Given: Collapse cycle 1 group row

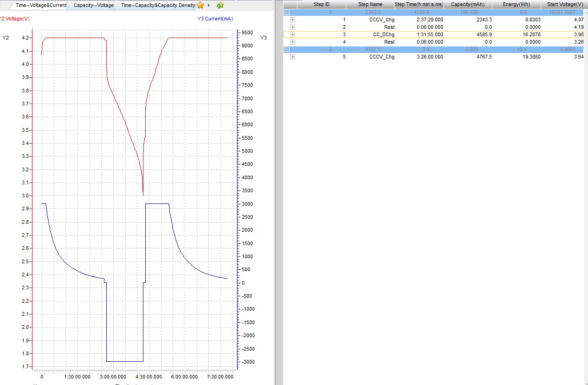Looking at the screenshot, I should tap(287, 12).
